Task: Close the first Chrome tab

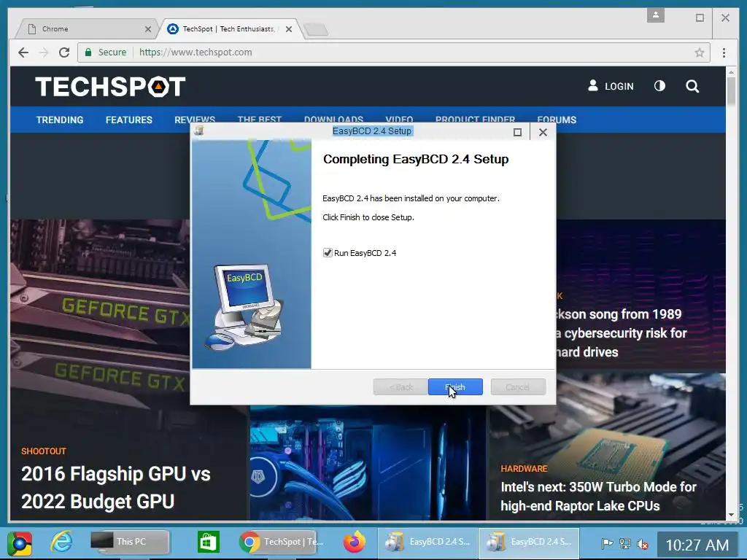Action: pos(147,29)
